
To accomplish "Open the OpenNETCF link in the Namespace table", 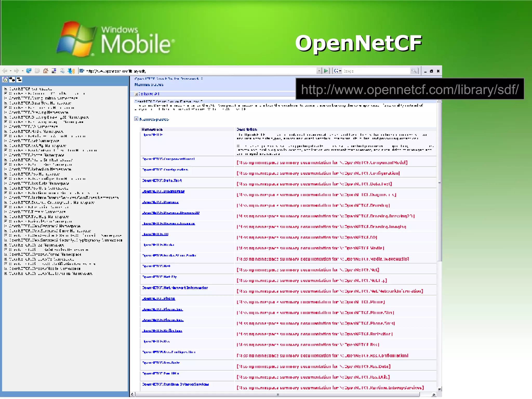I will 153,135.
